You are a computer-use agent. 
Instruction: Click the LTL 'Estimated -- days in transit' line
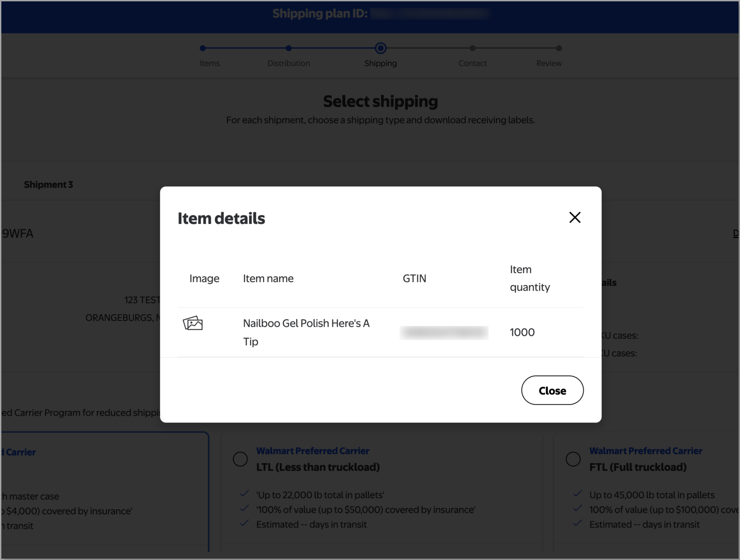[311, 524]
